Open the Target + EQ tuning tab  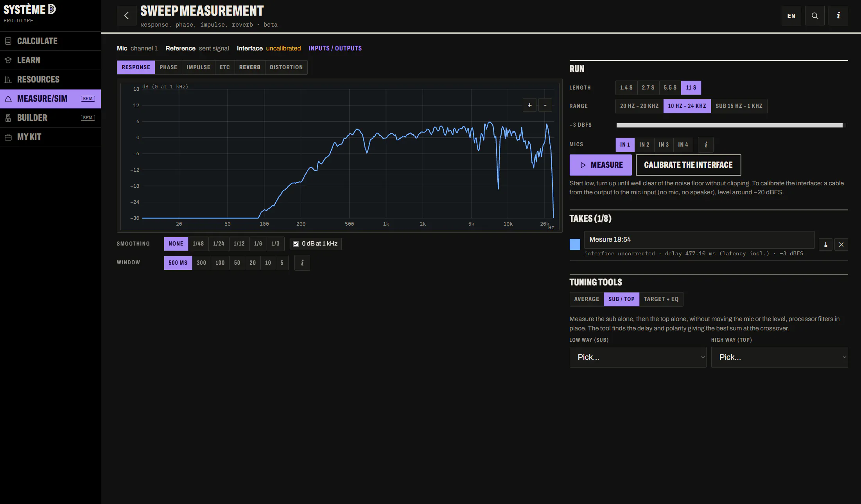661,299
